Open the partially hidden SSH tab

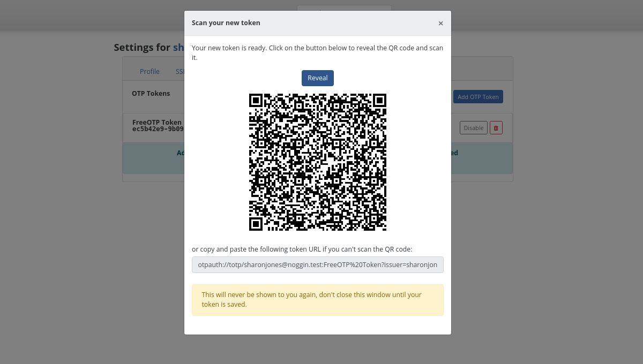[180, 72]
